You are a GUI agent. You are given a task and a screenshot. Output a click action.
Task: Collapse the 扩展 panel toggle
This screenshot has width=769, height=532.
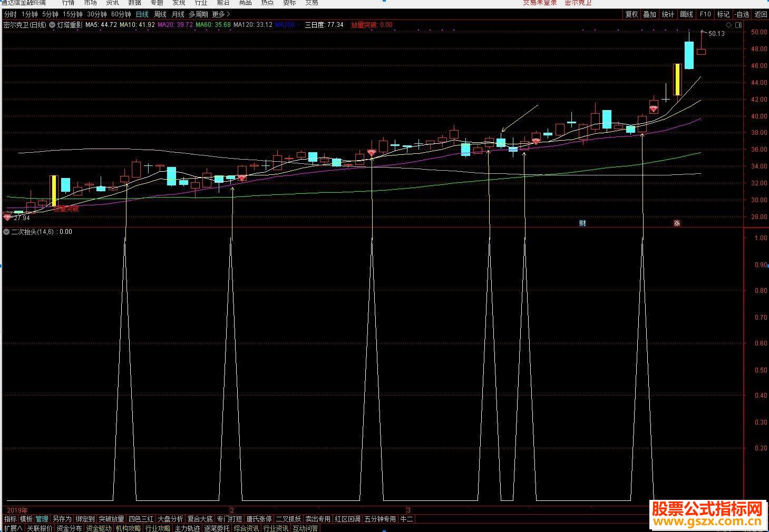(x=13, y=528)
